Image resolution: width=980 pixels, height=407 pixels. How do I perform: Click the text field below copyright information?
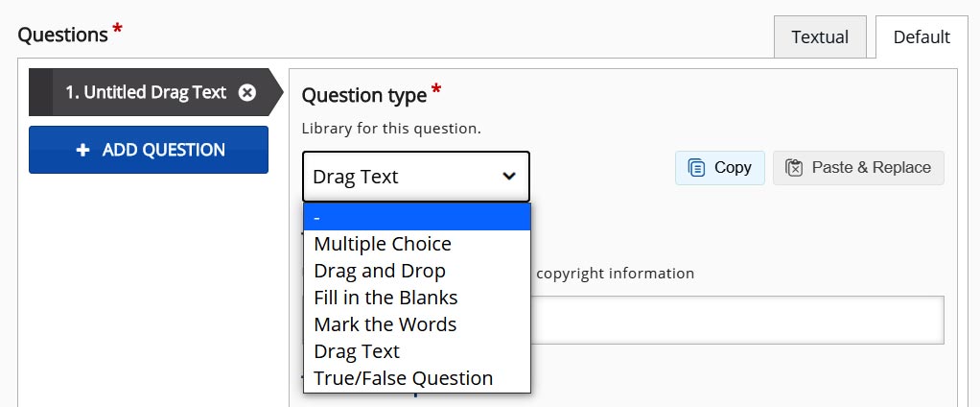tap(736, 320)
